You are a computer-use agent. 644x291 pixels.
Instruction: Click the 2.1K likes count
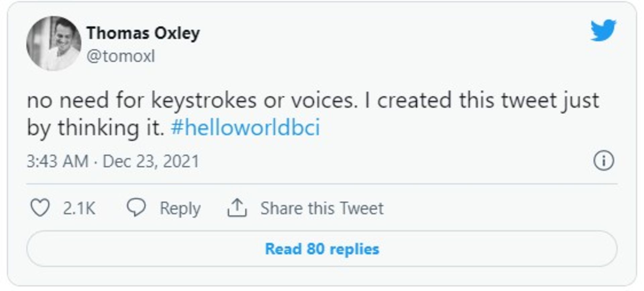click(x=79, y=208)
